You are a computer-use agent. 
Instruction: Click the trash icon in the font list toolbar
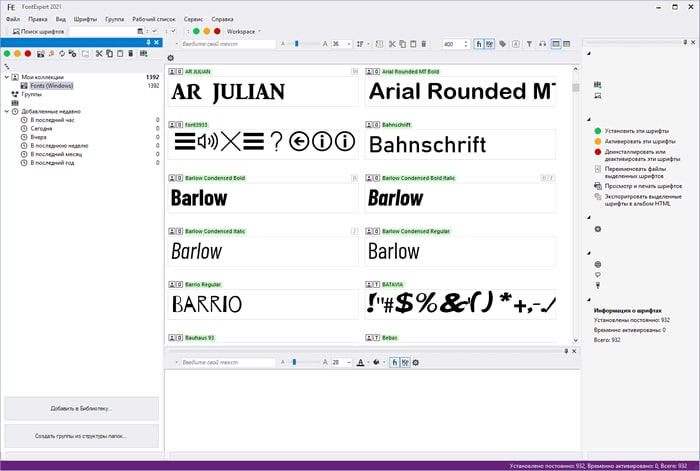pyautogui.click(x=424, y=44)
